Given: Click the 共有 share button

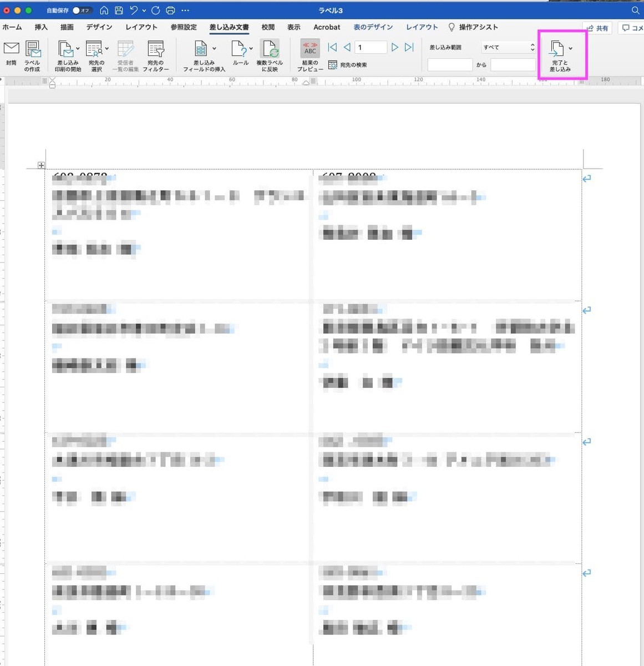Looking at the screenshot, I should click(598, 28).
